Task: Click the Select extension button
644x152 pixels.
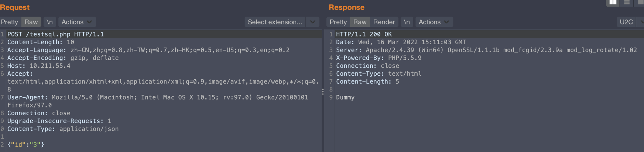Action: click(275, 22)
